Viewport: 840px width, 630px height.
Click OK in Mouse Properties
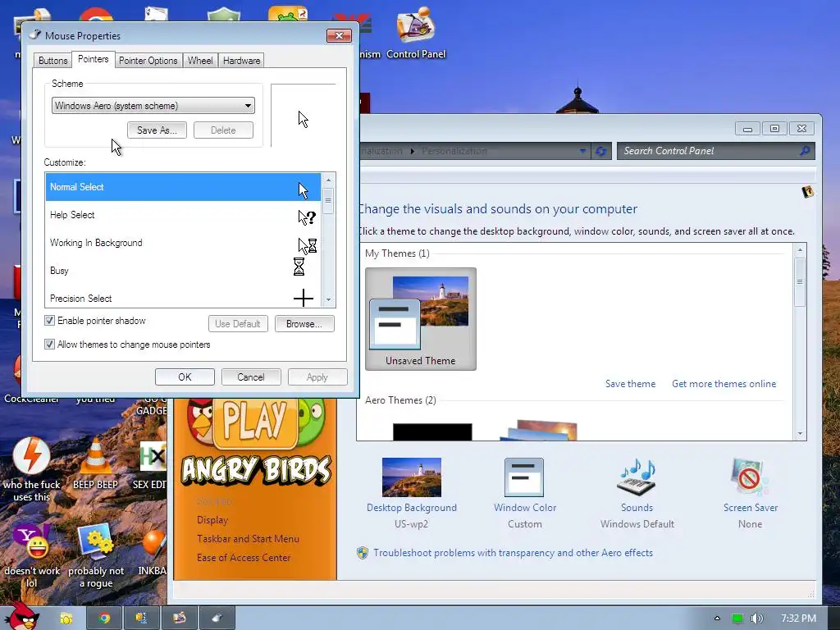tap(185, 377)
